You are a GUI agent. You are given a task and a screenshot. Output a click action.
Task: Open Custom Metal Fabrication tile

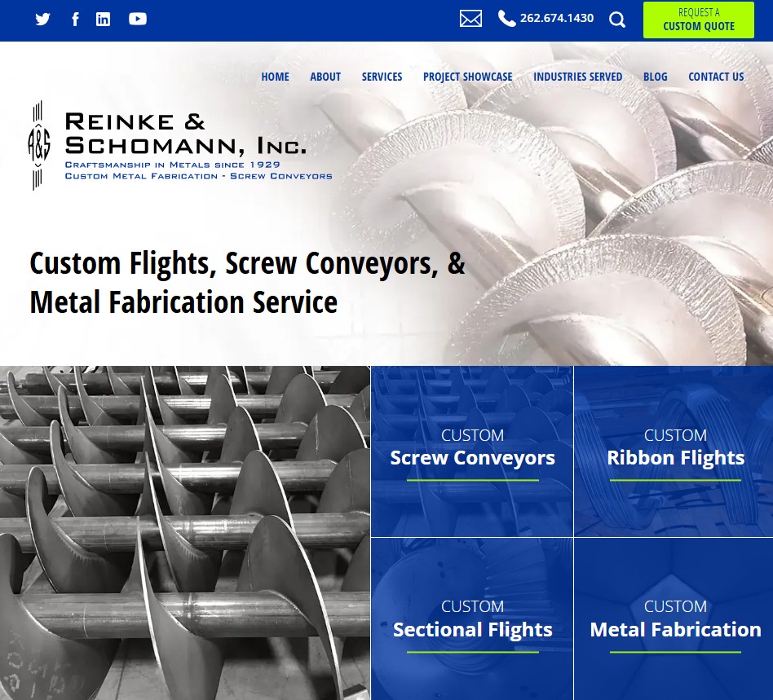click(x=674, y=619)
